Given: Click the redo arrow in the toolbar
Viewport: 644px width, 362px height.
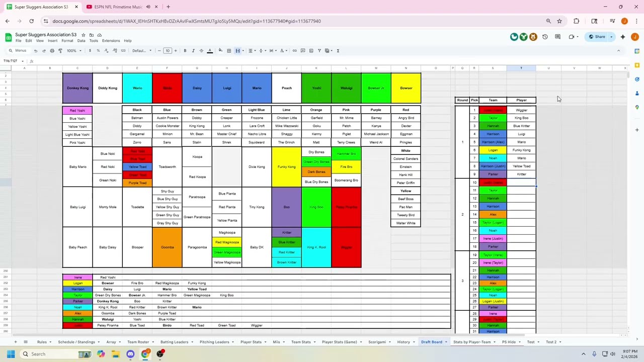Looking at the screenshot, I should coord(44,51).
